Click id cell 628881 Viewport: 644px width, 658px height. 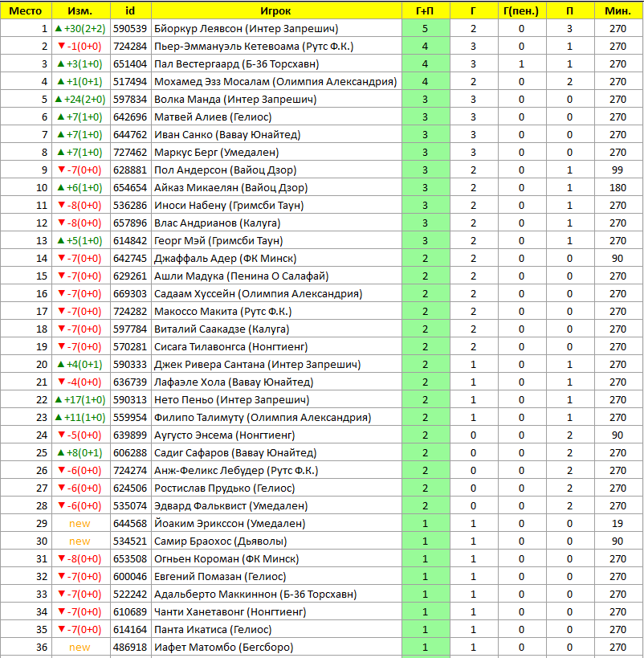tap(130, 170)
